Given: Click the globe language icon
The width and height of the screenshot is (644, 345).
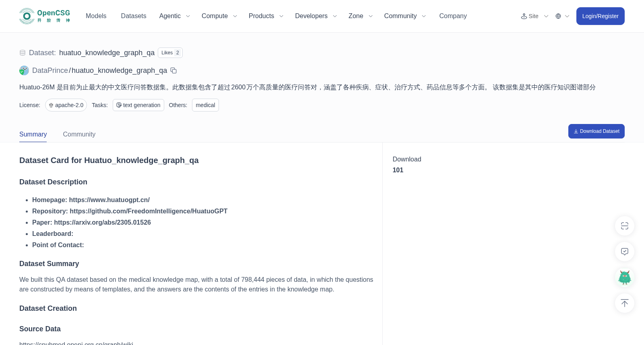Looking at the screenshot, I should (x=558, y=16).
